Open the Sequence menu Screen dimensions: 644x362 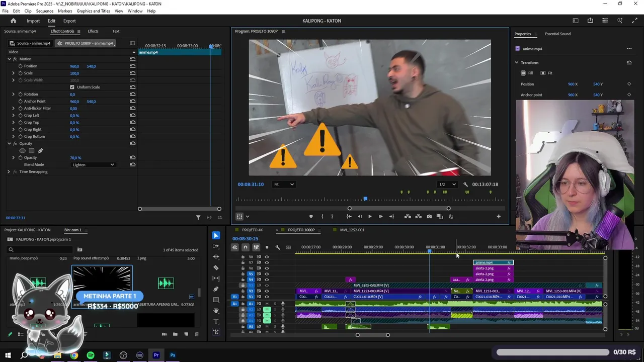(45, 11)
